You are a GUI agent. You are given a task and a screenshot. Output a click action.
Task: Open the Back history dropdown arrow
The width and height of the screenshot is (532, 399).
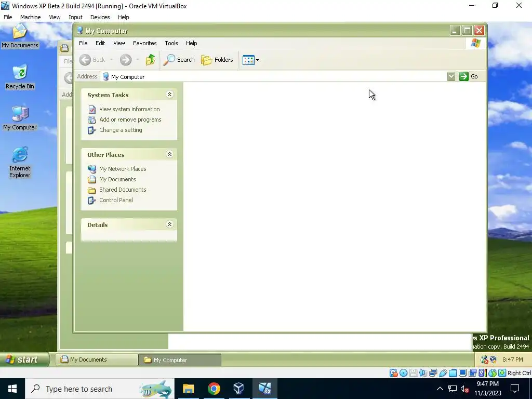point(111,60)
